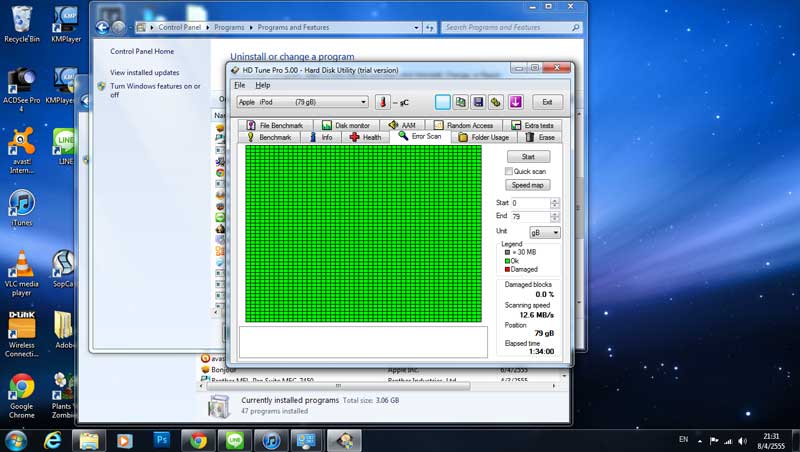
Task: Click the copy screenshot toolbar icon
Action: tap(461, 102)
